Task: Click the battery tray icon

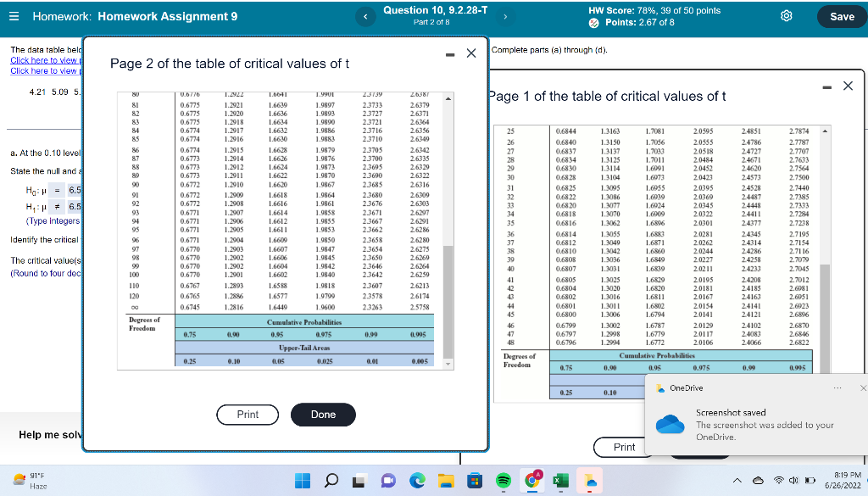Action: (810, 480)
